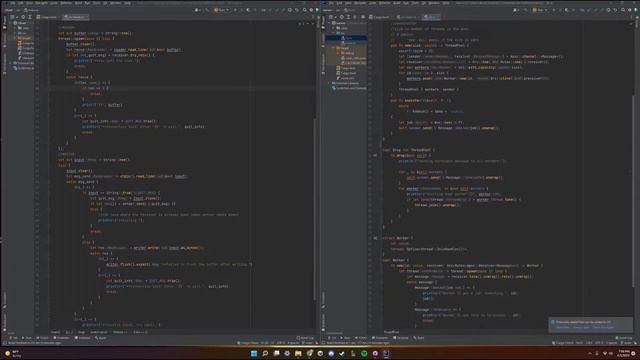
Task: Open the Navigate menu in the left IDE window
Action: 41,3
